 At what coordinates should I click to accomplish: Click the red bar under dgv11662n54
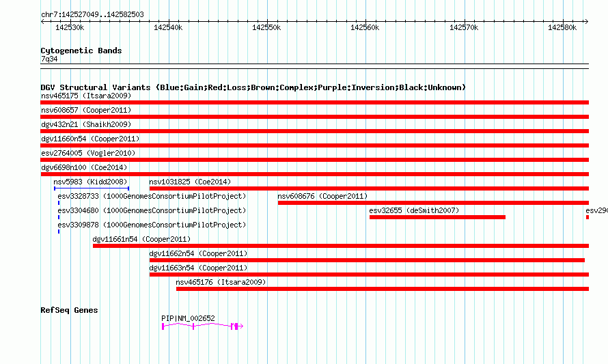(368, 260)
